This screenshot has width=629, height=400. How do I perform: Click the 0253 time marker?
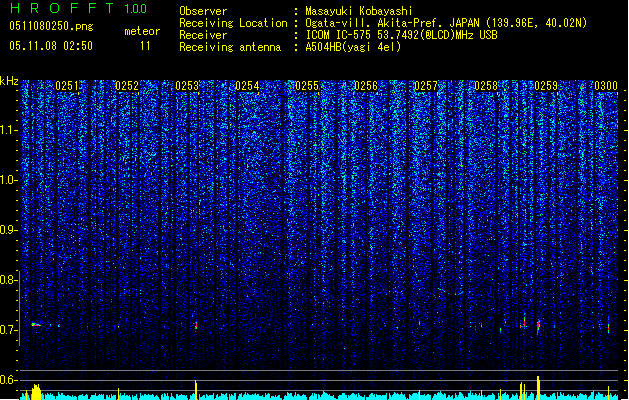coord(187,86)
